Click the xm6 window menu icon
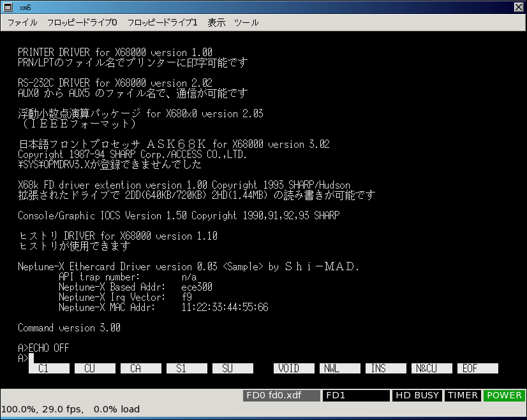Screen dimensions: 527x420 pos(8,7)
